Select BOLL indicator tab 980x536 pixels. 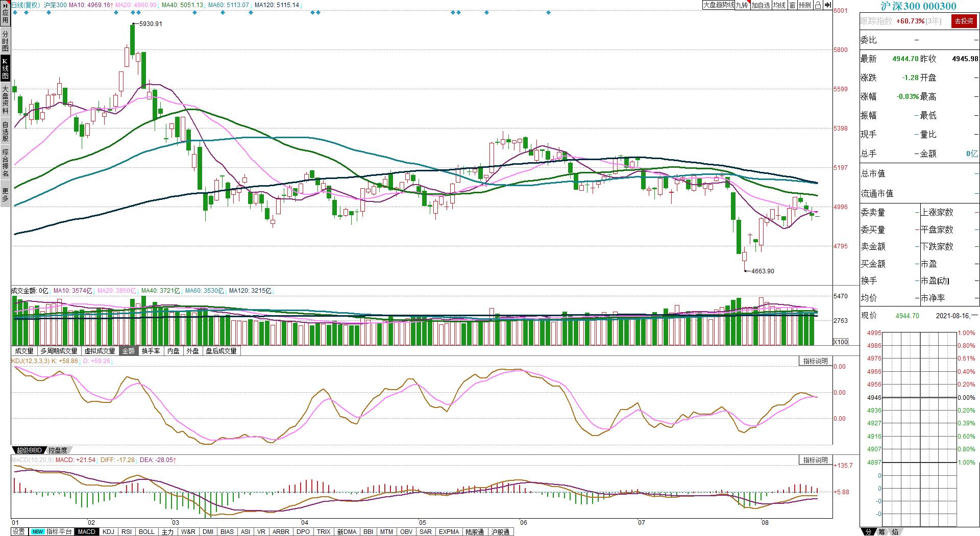click(x=146, y=531)
